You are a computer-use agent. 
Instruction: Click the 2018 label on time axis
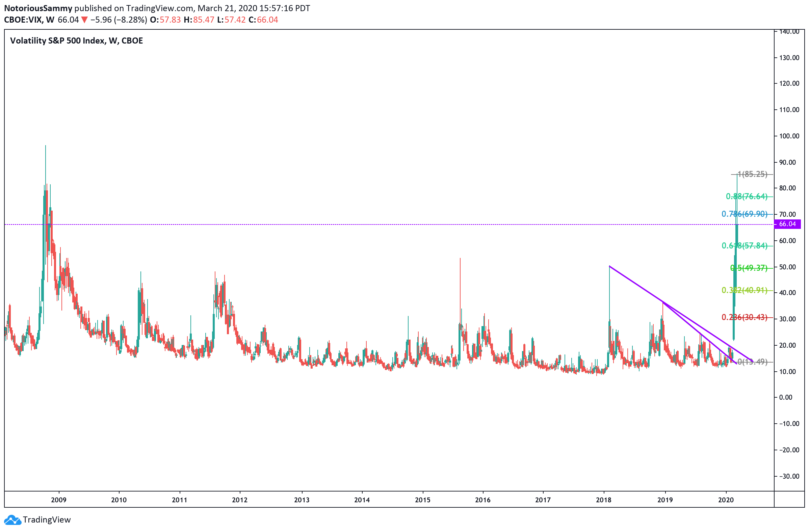[x=603, y=500]
